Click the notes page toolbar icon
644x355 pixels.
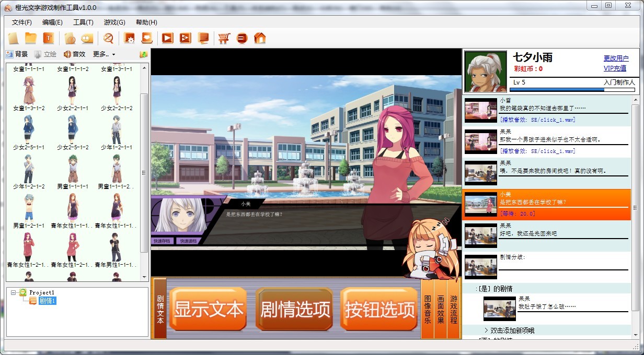(x=203, y=38)
